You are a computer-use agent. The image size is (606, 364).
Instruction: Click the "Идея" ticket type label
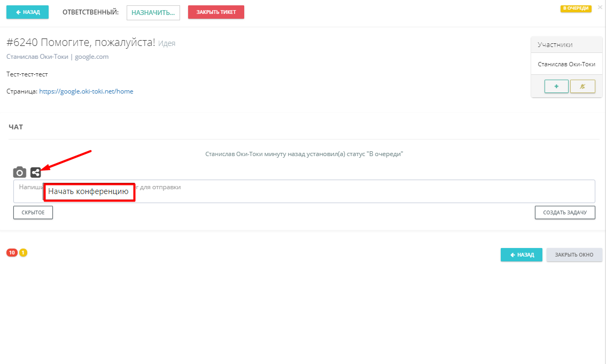pos(167,44)
